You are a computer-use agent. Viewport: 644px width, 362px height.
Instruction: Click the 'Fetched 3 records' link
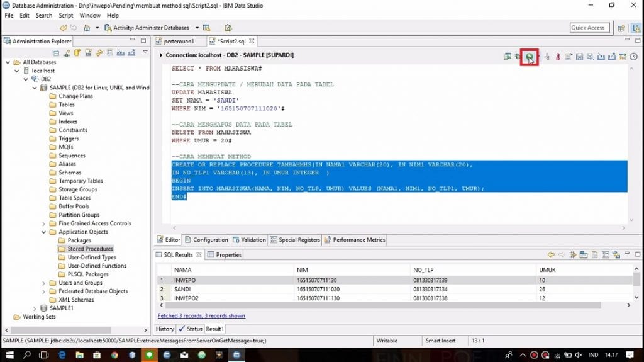pyautogui.click(x=201, y=315)
